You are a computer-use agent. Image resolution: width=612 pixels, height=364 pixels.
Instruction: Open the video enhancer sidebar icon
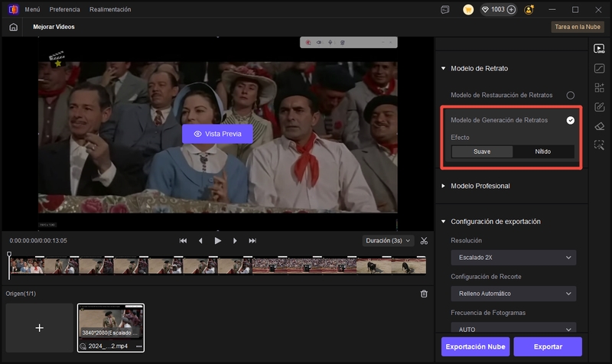pos(599,49)
